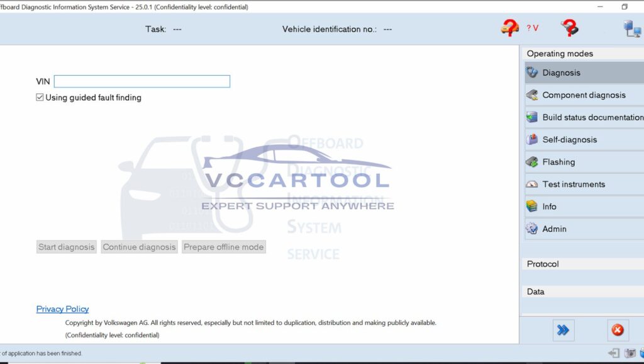
Task: Select Build status documentation mode
Action: pos(531,117)
